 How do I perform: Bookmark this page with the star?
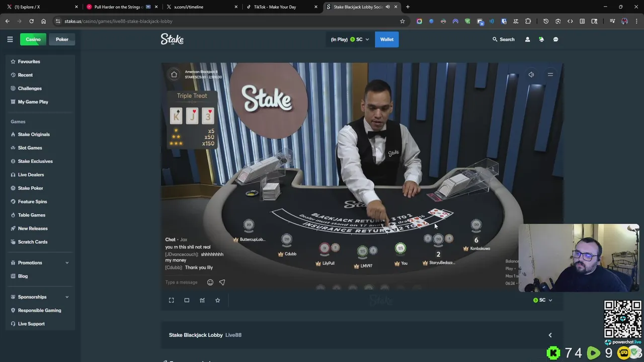[402, 21]
